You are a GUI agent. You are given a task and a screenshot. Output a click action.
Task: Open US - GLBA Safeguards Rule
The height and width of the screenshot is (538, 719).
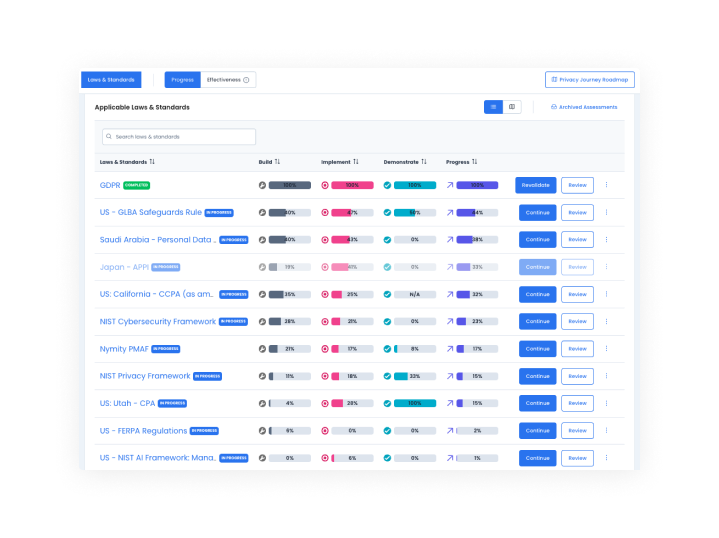pos(150,212)
